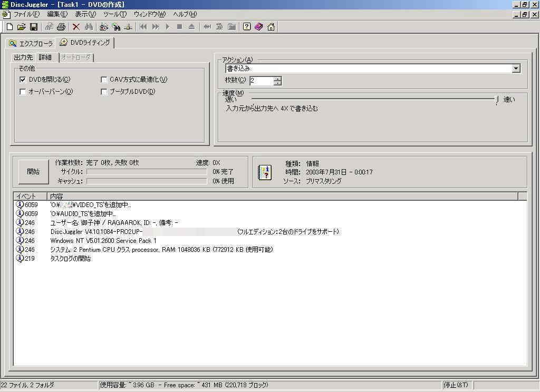Select the DVDライティング tab

pyautogui.click(x=85, y=42)
